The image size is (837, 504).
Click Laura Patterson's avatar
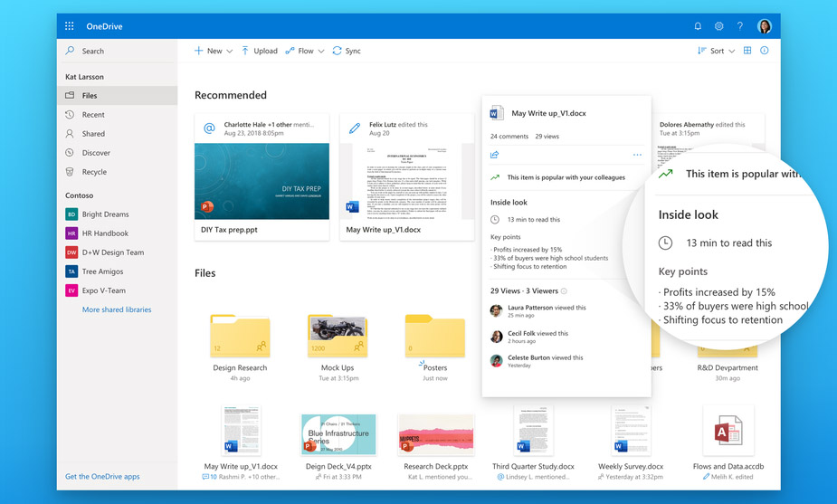(x=497, y=310)
